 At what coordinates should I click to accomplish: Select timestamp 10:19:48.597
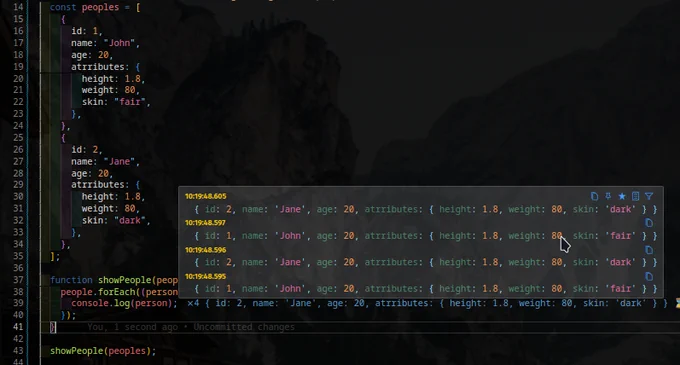tap(206, 223)
